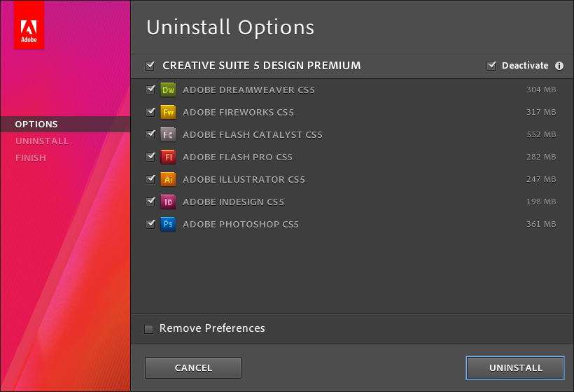Select the Finish step in sidebar
Screen dimensions: 574x392
[31, 157]
